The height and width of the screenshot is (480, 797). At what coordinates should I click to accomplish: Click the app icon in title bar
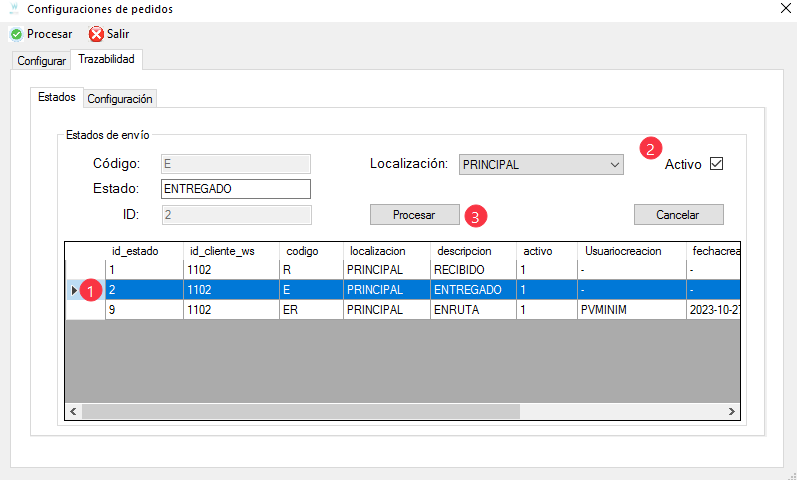pyautogui.click(x=14, y=9)
